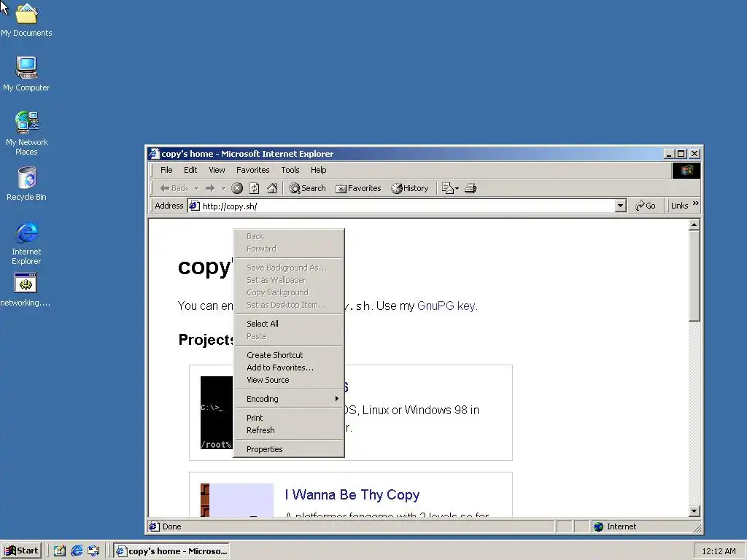This screenshot has height=560, width=747.
Task: Open the View menu
Action: 217,170
